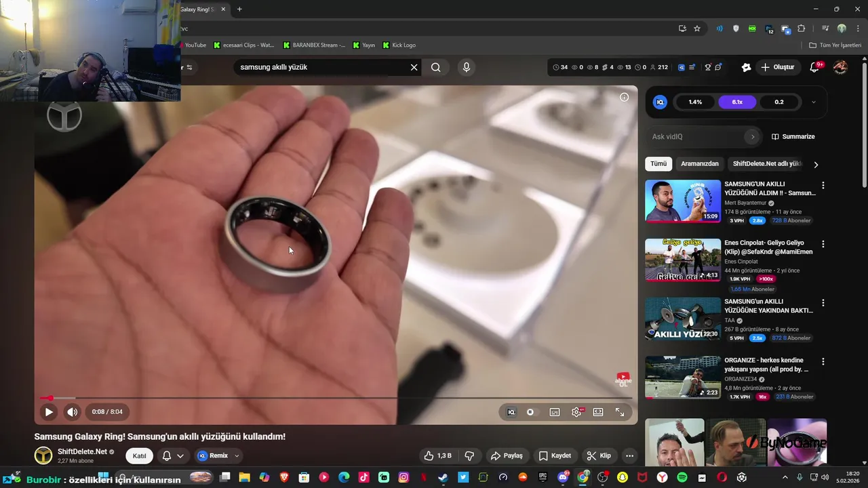Open the Chrome media control icon
868x488 pixels.
(x=825, y=28)
